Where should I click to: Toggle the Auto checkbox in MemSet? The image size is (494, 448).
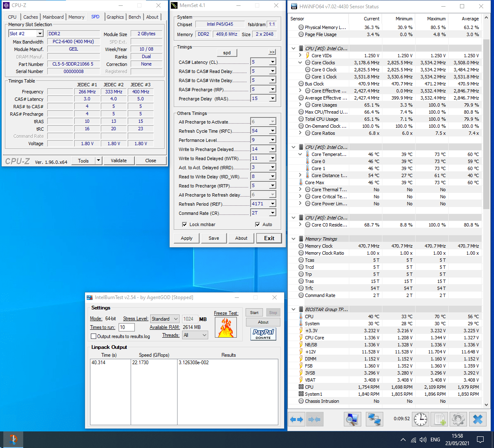[x=258, y=224]
